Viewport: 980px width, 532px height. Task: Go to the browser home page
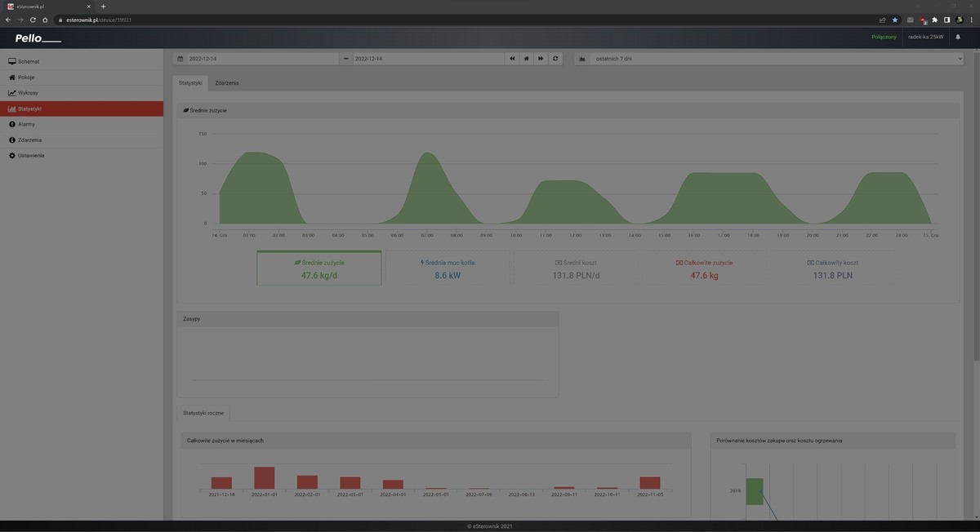[x=45, y=20]
